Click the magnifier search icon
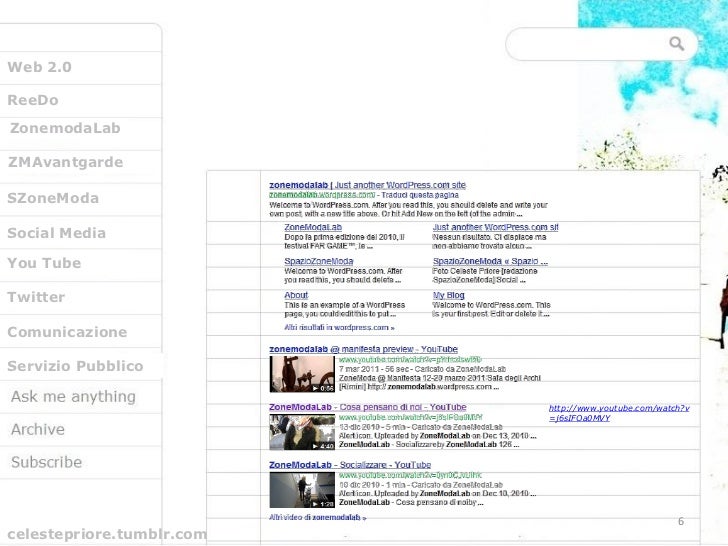728x546 pixels. click(x=676, y=44)
